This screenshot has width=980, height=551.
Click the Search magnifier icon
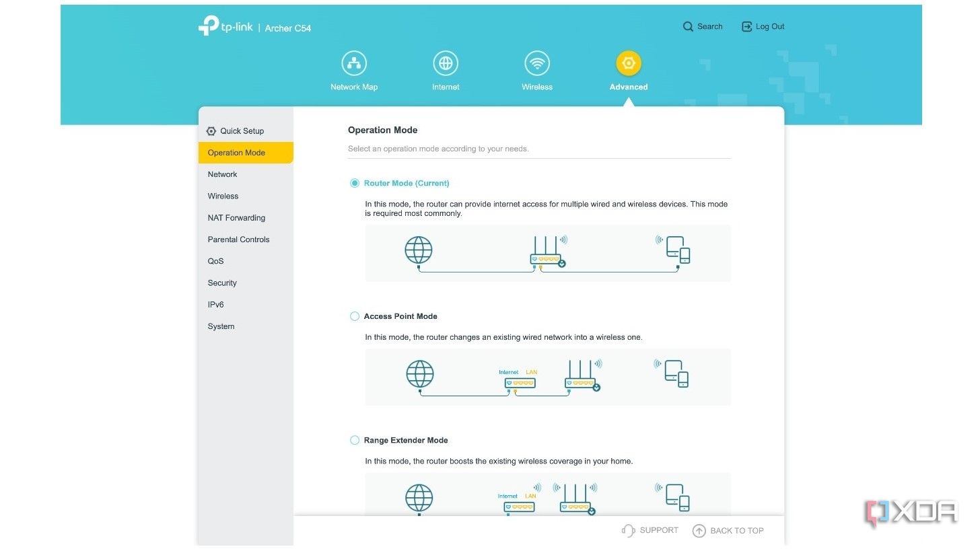point(688,27)
